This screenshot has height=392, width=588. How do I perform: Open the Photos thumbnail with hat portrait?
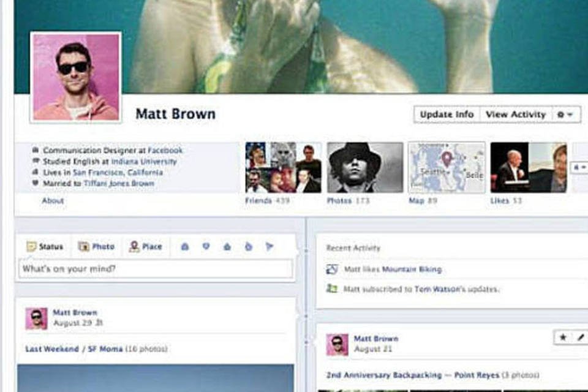(x=365, y=167)
